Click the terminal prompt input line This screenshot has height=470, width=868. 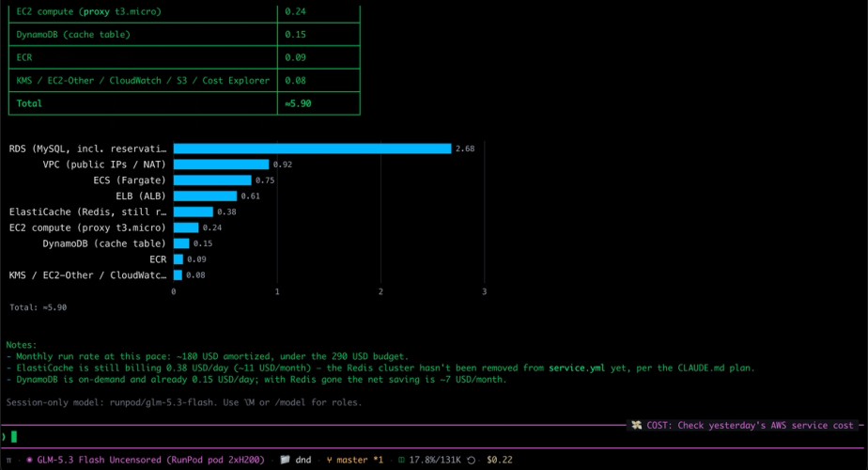point(432,437)
